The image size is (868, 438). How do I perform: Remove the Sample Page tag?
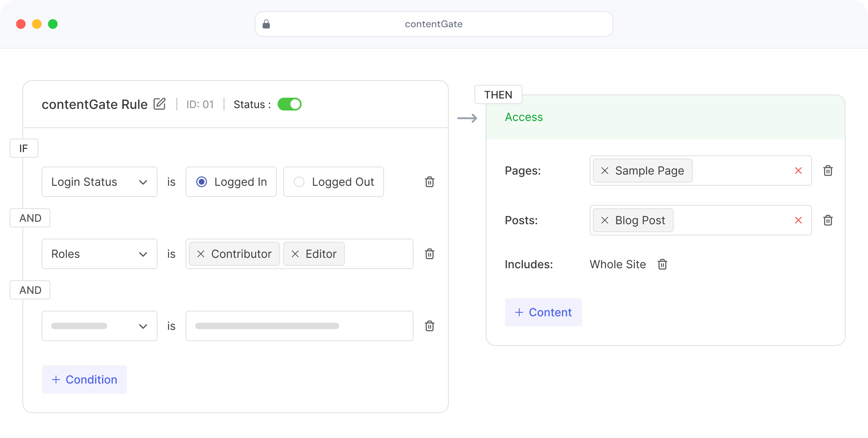(605, 171)
